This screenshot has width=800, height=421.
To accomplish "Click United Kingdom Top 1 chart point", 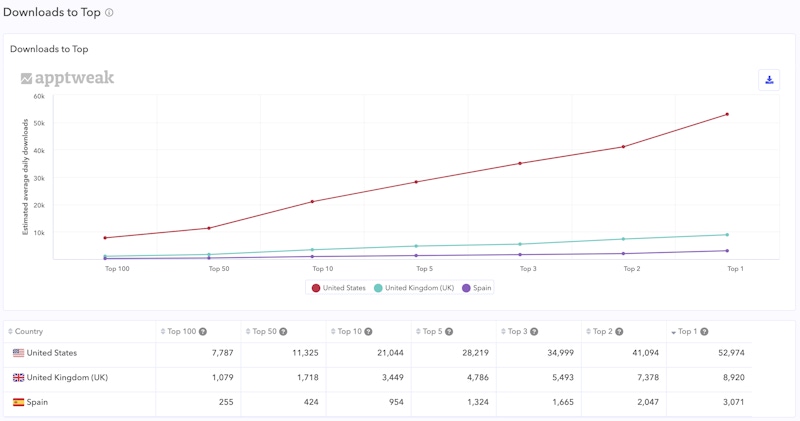I will coord(727,235).
